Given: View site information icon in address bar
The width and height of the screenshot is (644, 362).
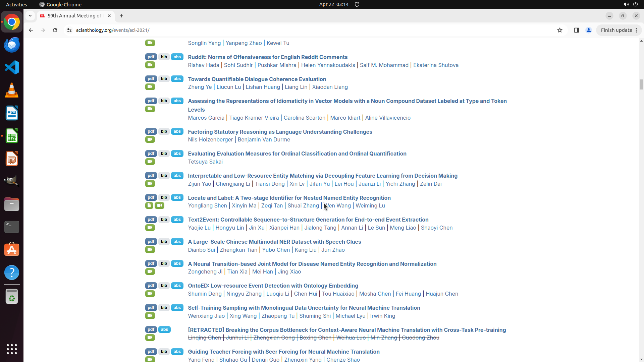Looking at the screenshot, I should [x=69, y=30].
